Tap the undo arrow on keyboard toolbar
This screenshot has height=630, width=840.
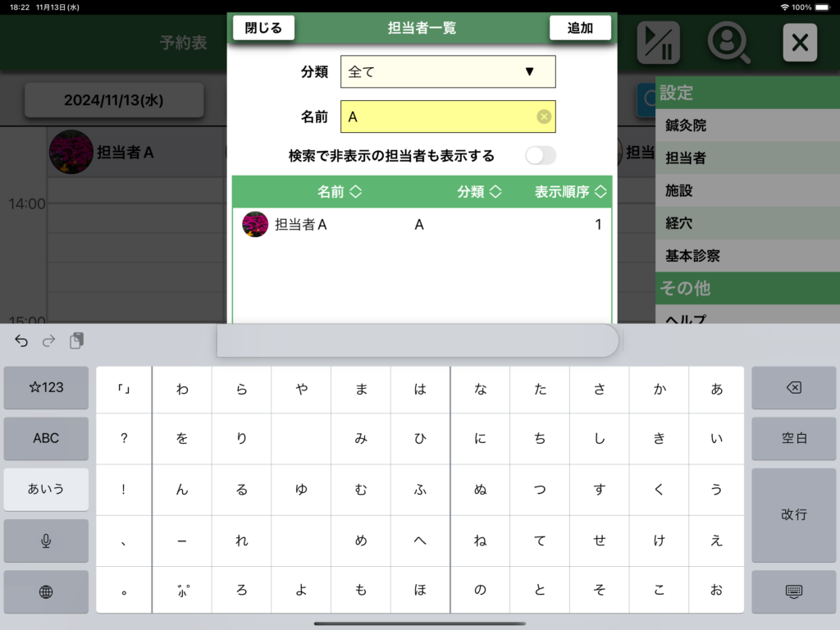tap(21, 340)
